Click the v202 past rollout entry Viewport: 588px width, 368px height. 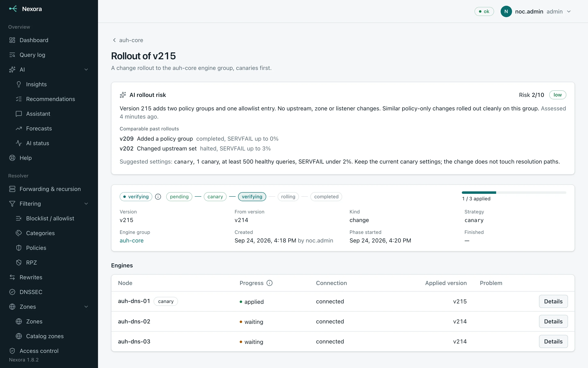tap(195, 148)
